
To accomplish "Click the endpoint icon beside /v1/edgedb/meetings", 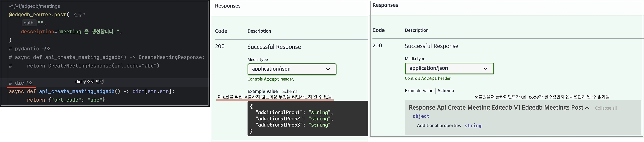I will pos(11,6).
